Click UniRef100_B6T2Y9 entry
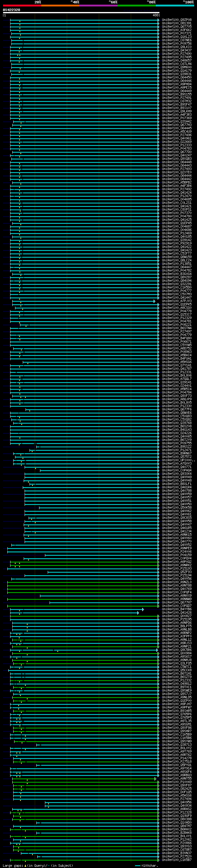197x868 pixels. coord(177,440)
